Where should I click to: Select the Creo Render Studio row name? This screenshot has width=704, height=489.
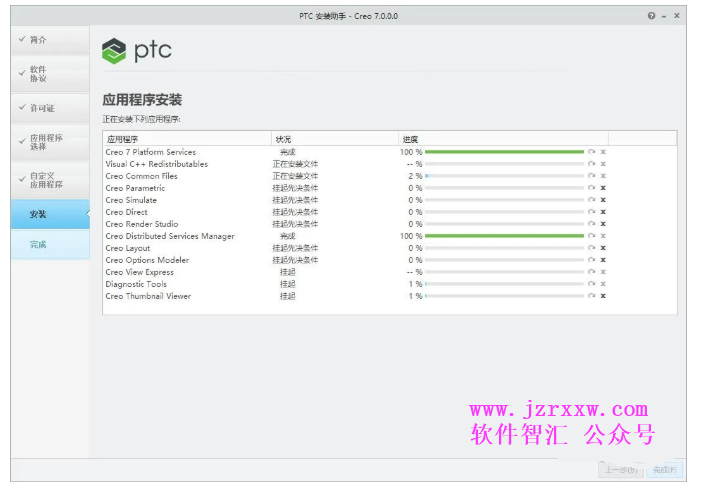(x=142, y=224)
